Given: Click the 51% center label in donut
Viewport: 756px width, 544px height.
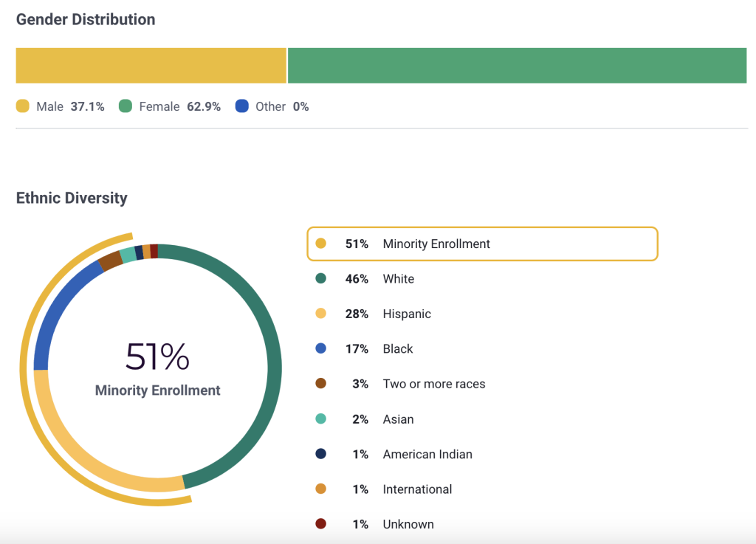Looking at the screenshot, I should tap(157, 357).
